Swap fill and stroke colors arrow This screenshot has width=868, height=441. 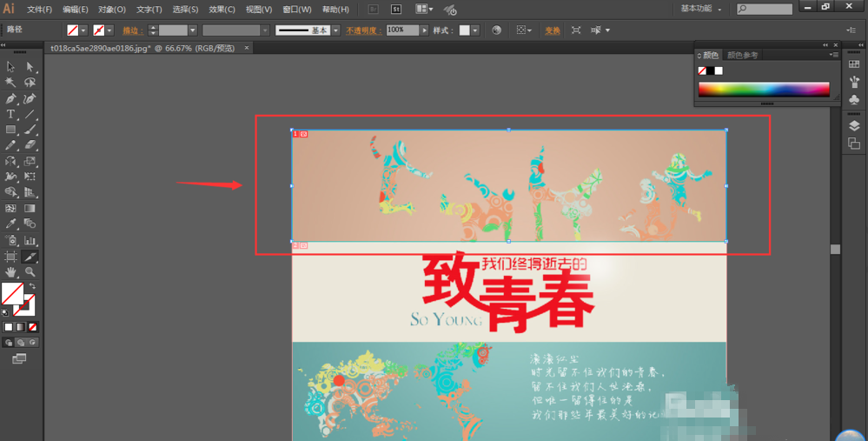coord(32,286)
